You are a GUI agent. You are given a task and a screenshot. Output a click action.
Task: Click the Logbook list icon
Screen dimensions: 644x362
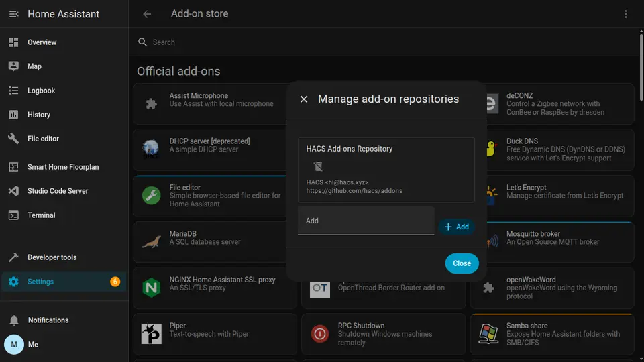click(x=13, y=90)
